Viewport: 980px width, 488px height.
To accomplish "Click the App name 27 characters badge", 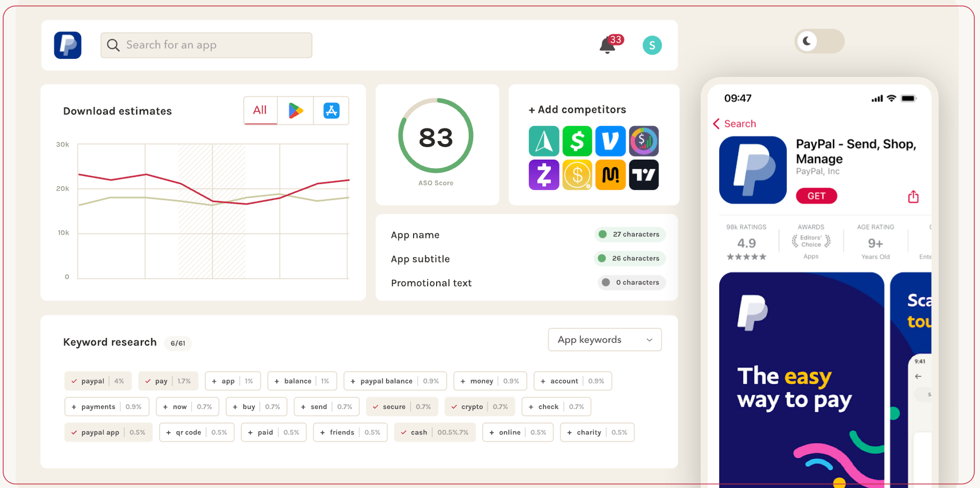I will [x=630, y=234].
